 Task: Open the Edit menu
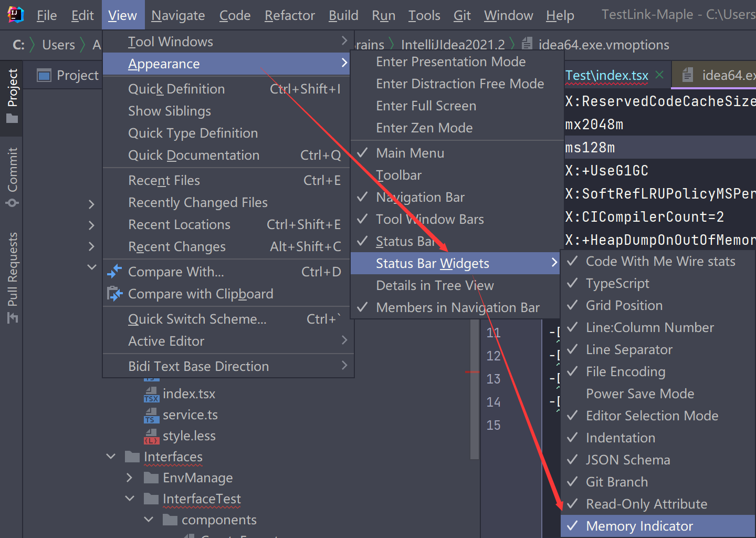coord(82,15)
